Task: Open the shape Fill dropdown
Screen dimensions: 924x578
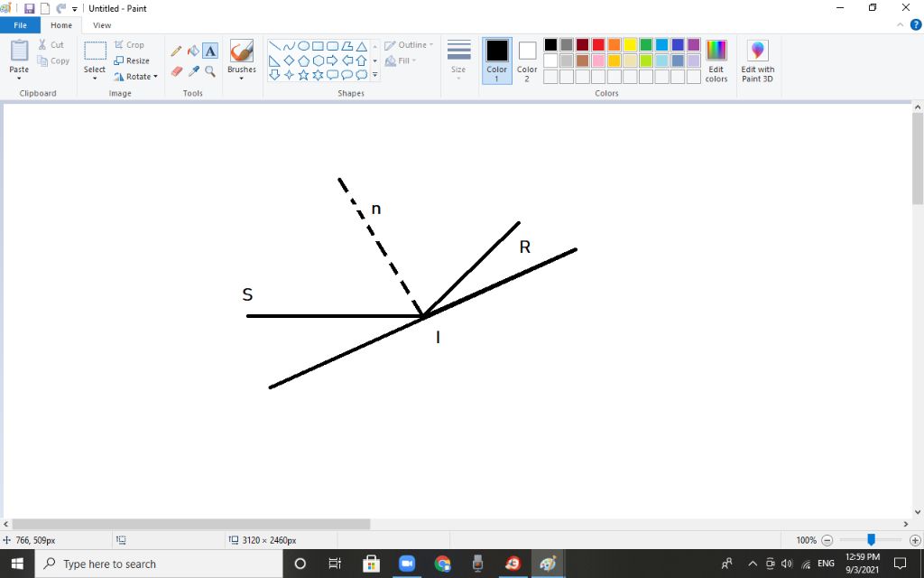Action: 401,61
